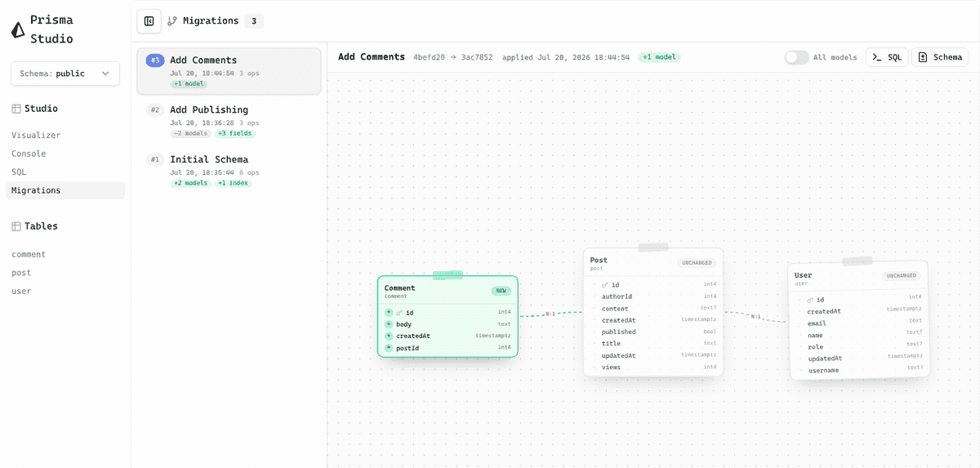Click the drag handle atop Post card
This screenshot has height=468, width=980.
coord(653,247)
